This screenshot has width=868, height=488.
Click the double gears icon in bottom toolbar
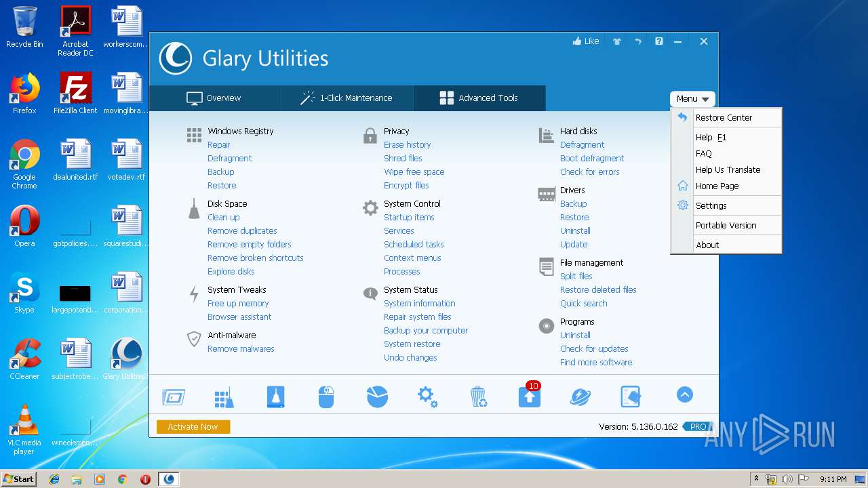427,397
